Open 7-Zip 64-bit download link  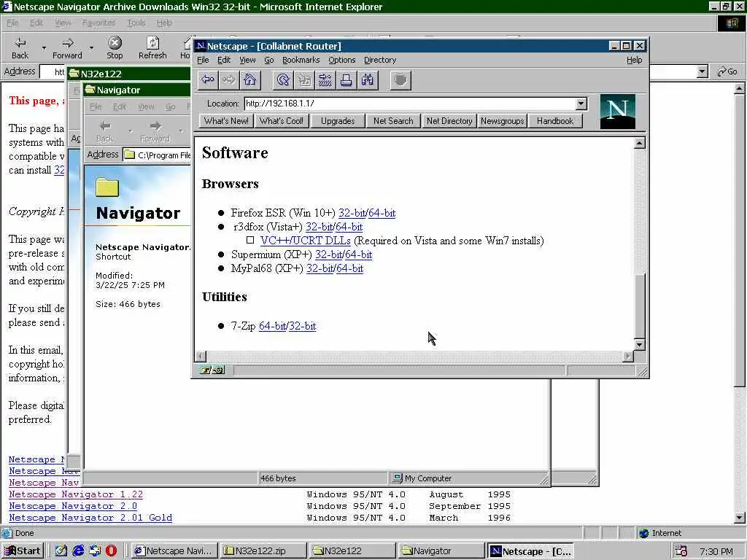[x=272, y=326]
